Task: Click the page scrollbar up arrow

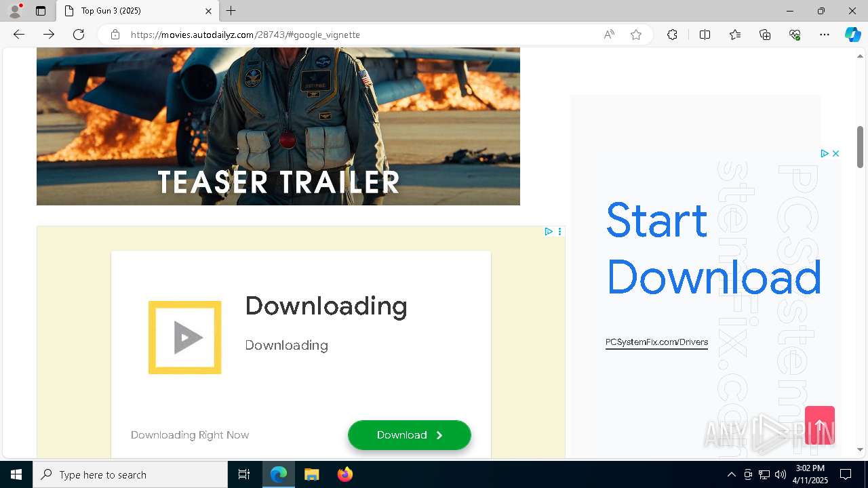Action: point(860,56)
